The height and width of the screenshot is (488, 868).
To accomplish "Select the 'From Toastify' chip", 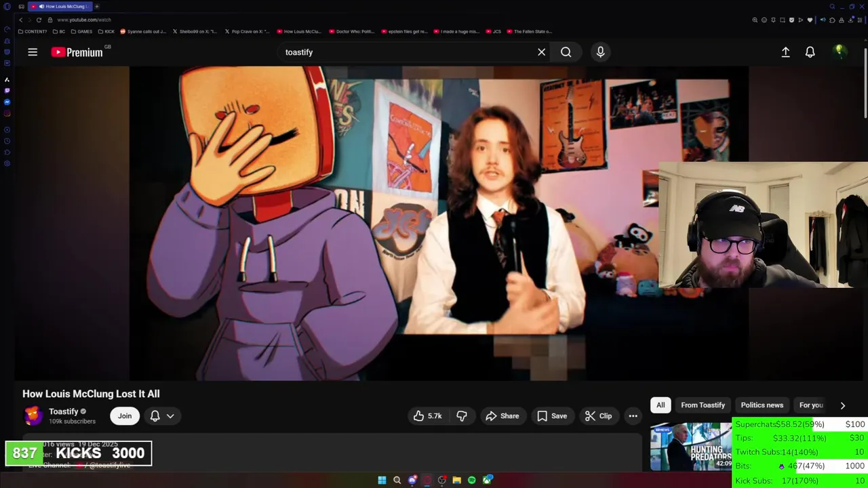I will (703, 405).
